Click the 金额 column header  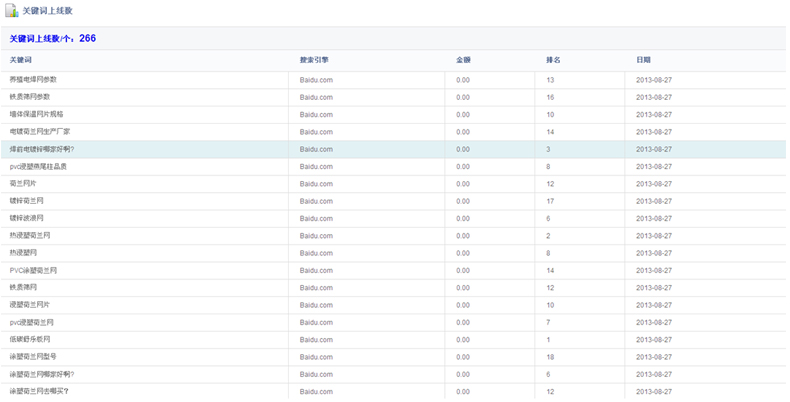[x=463, y=60]
